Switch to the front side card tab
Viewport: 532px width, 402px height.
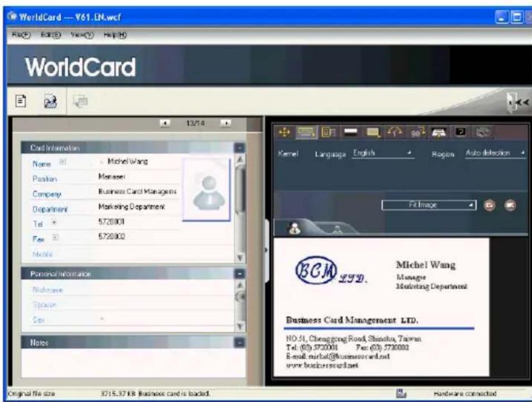pos(295,228)
